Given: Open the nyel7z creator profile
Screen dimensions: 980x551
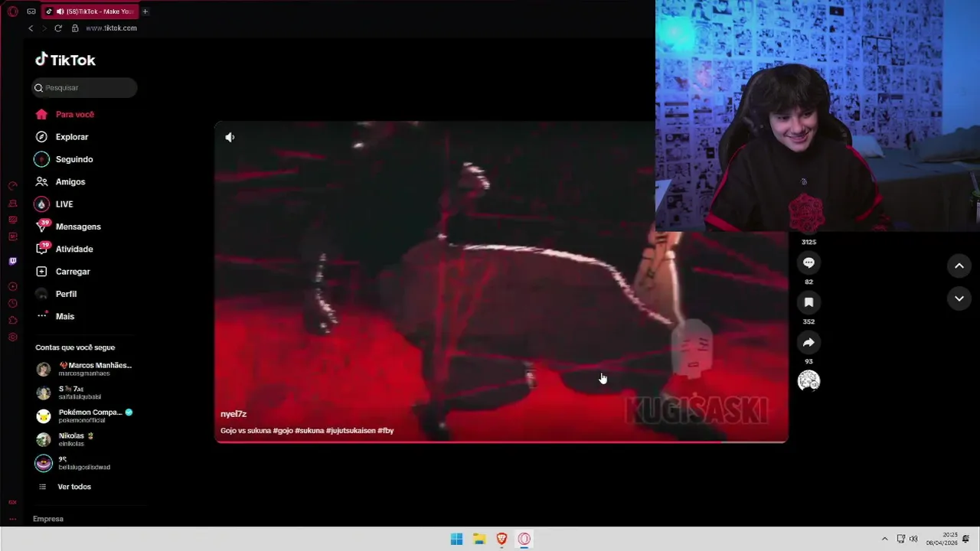Looking at the screenshot, I should [x=234, y=414].
